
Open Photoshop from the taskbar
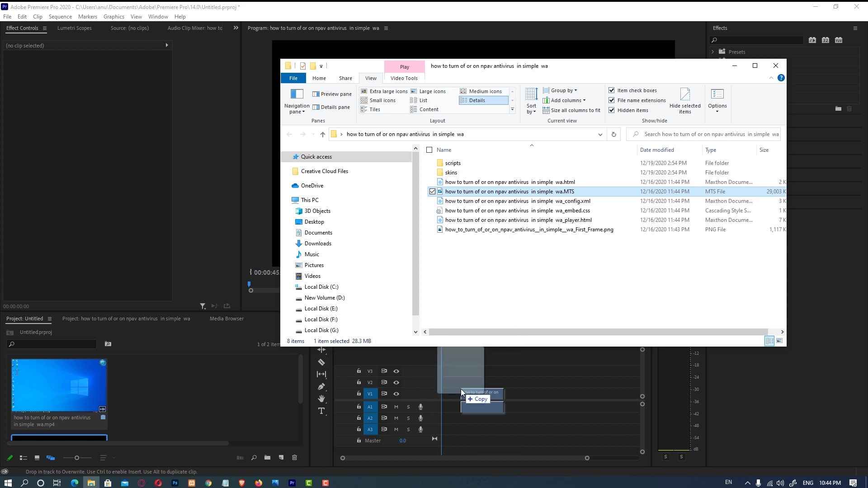pyautogui.click(x=175, y=483)
